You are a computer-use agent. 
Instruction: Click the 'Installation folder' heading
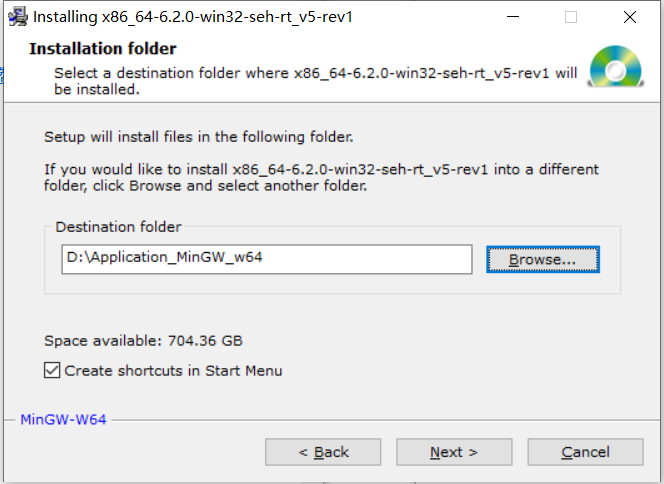click(103, 48)
